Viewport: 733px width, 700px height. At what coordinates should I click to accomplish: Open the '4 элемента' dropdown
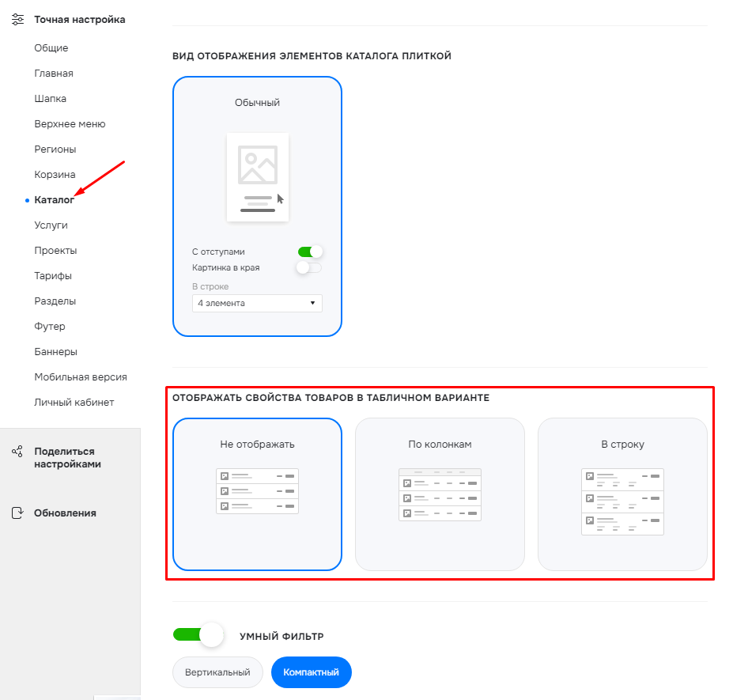pyautogui.click(x=257, y=303)
